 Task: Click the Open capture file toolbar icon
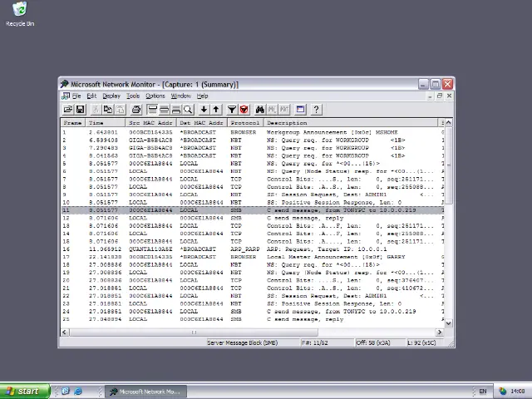click(x=68, y=109)
